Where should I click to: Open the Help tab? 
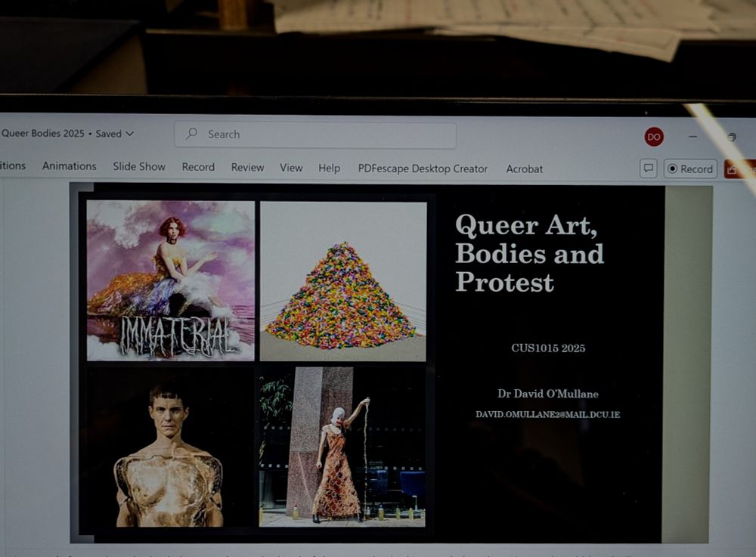pyautogui.click(x=330, y=169)
